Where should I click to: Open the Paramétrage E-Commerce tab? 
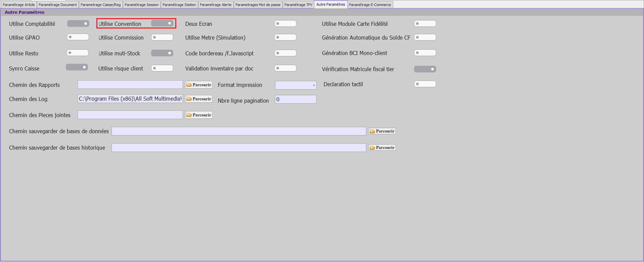click(370, 5)
